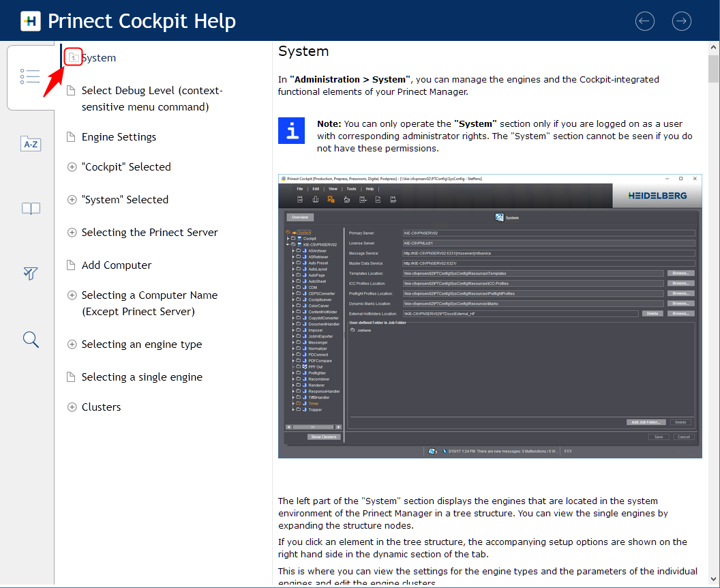Viewport: 720px width, 588px height.
Task: Open the table of contents sidebar tab
Action: coord(31,76)
